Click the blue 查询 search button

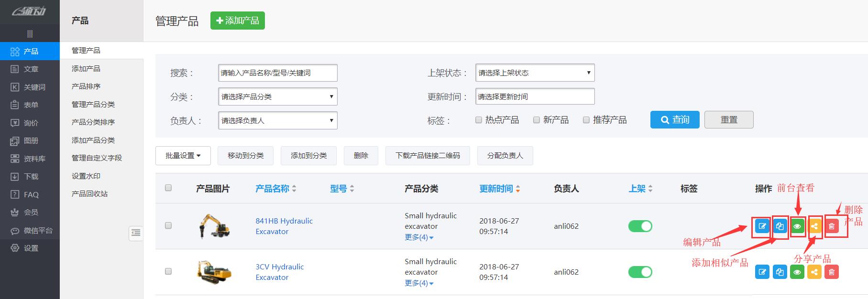674,120
